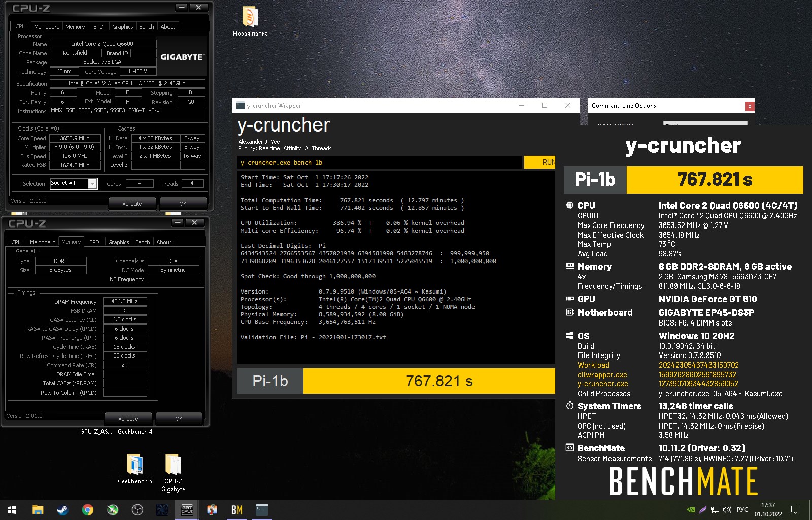Open the Windows Start menu
The height and width of the screenshot is (520, 812).
pos(12,510)
